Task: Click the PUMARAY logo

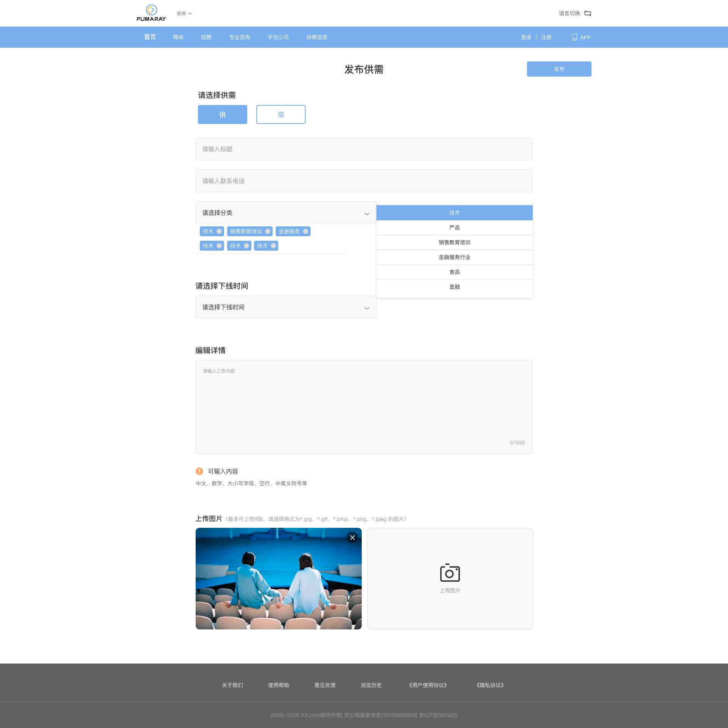Action: [151, 13]
